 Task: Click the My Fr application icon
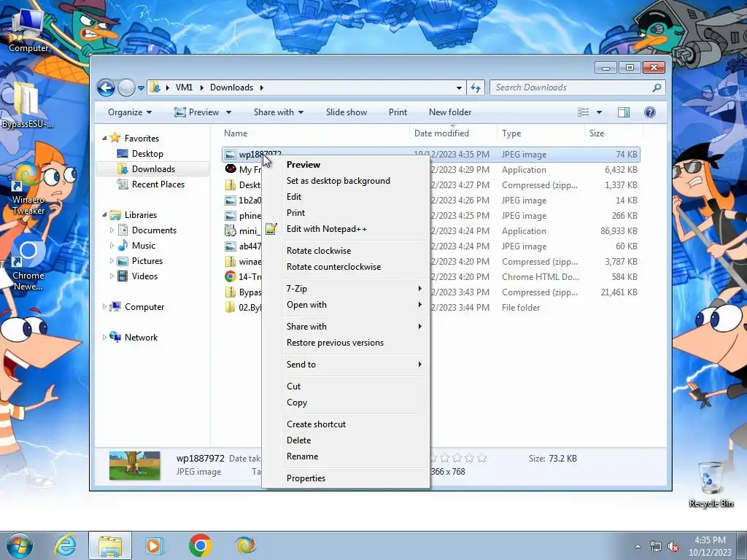pyautogui.click(x=231, y=169)
